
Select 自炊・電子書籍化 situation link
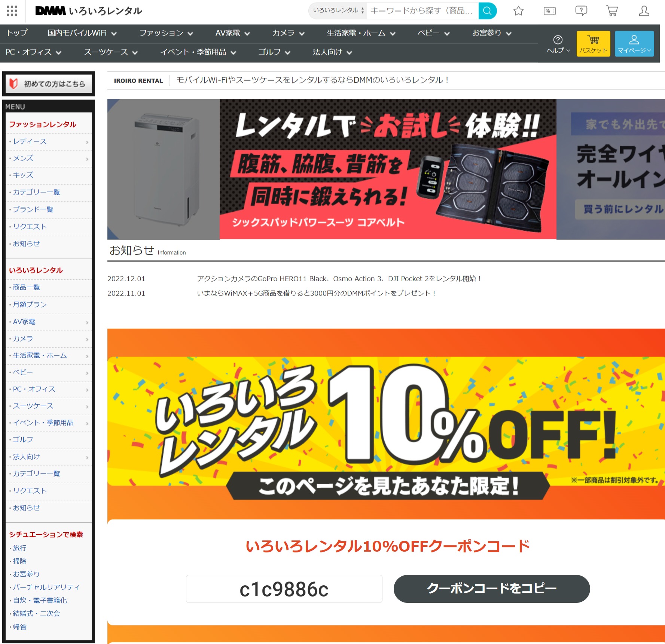click(x=40, y=601)
